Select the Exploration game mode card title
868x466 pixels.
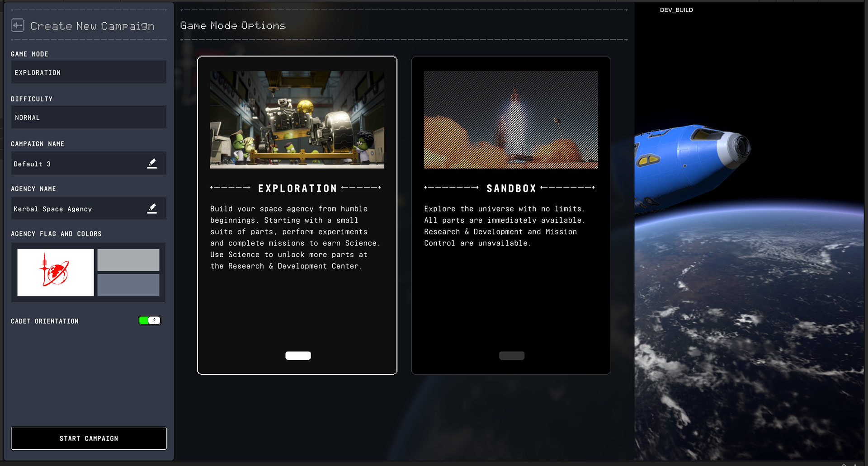point(297,188)
